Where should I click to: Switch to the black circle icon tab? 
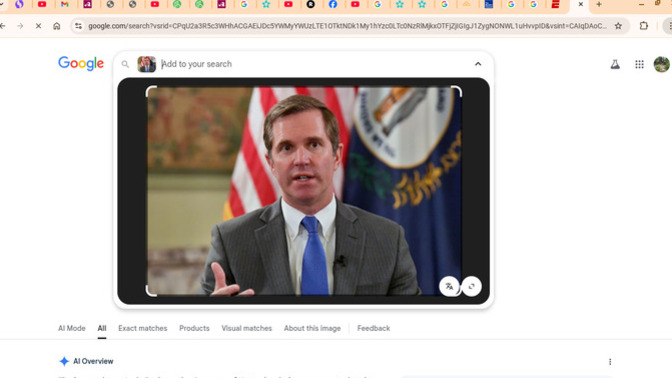(311, 4)
